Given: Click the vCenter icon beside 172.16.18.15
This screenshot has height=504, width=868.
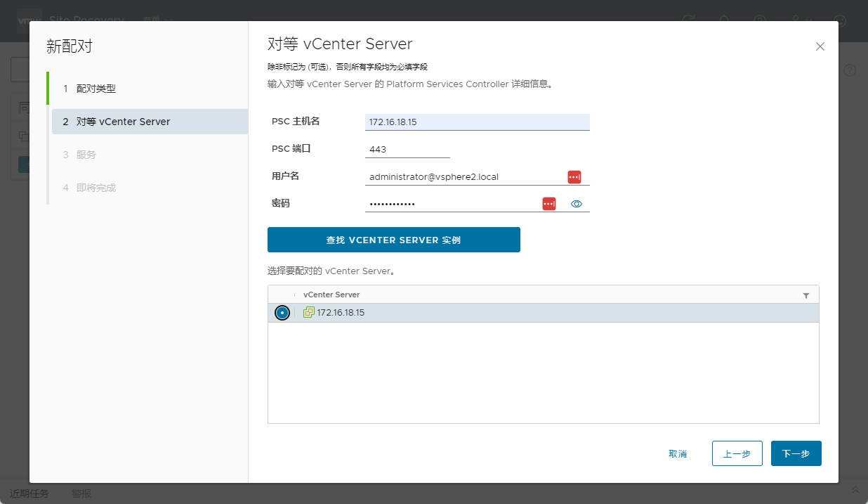Looking at the screenshot, I should click(x=308, y=312).
